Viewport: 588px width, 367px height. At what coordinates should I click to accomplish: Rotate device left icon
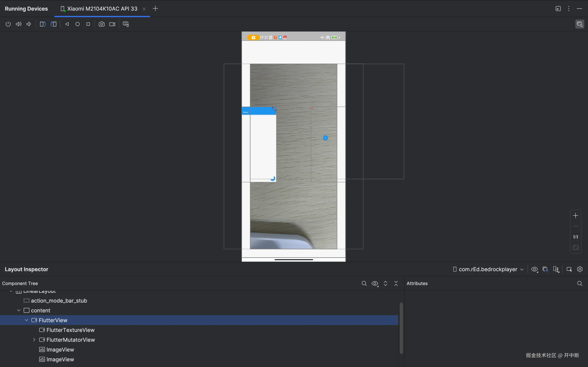pyautogui.click(x=43, y=24)
